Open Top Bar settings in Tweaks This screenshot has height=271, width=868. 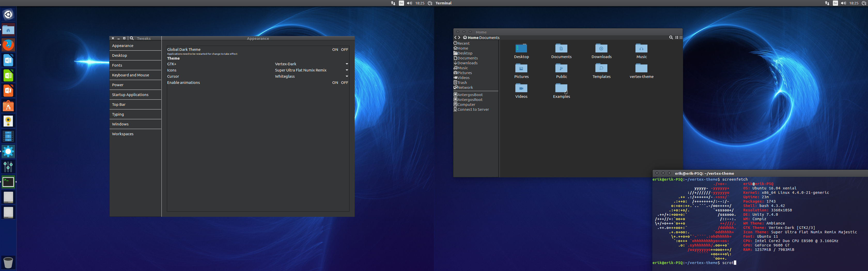pos(135,104)
